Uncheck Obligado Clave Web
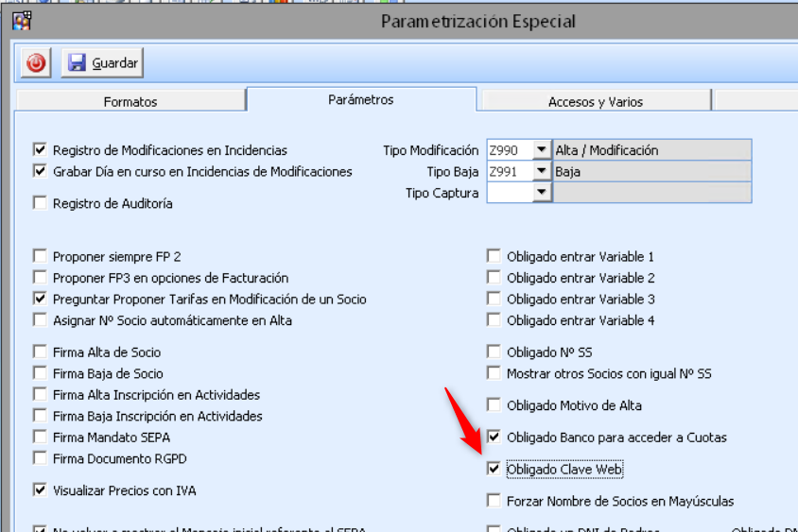 [494, 469]
